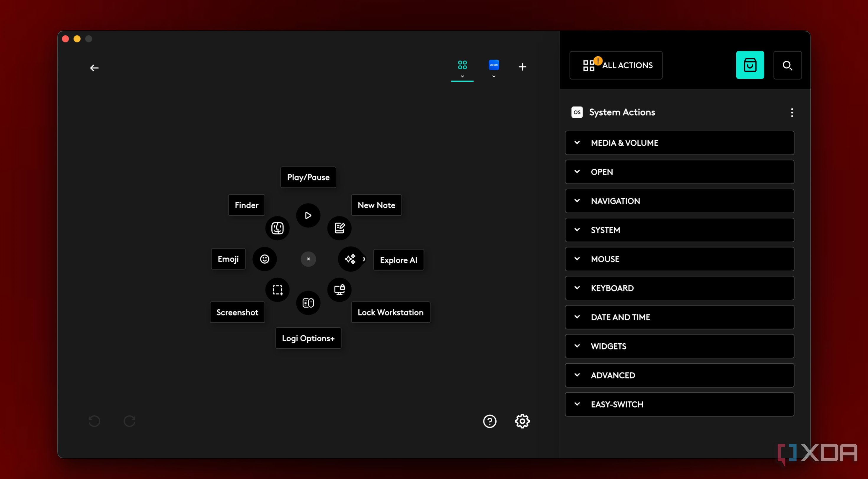Expand the WIDGETS section
The height and width of the screenshot is (479, 868).
pyautogui.click(x=679, y=346)
